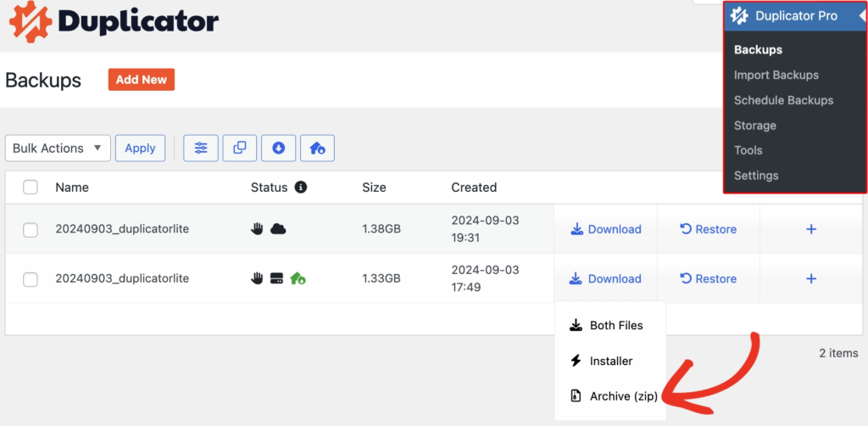
Task: Open the Bulk Actions dropdown
Action: pyautogui.click(x=58, y=148)
